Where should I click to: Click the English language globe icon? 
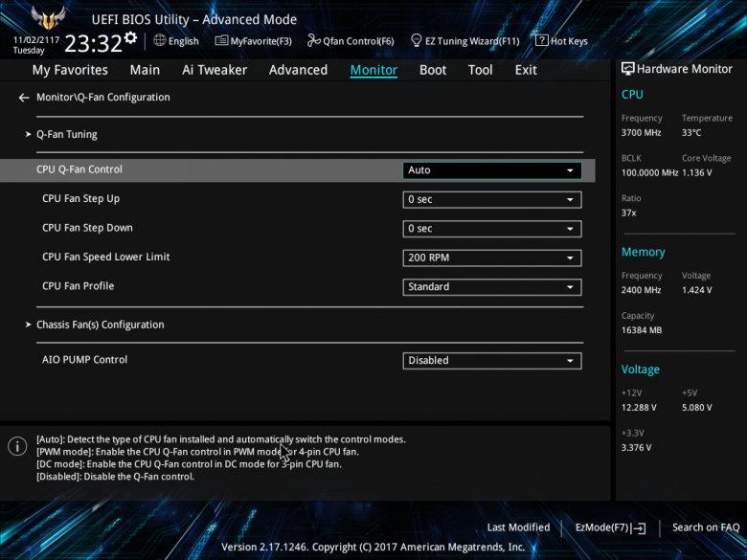pos(160,40)
